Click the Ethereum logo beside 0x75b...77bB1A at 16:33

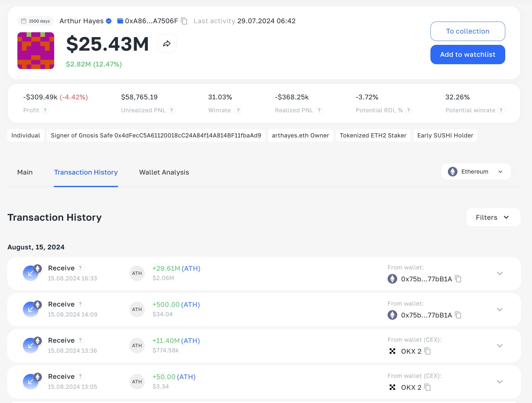pyautogui.click(x=392, y=279)
